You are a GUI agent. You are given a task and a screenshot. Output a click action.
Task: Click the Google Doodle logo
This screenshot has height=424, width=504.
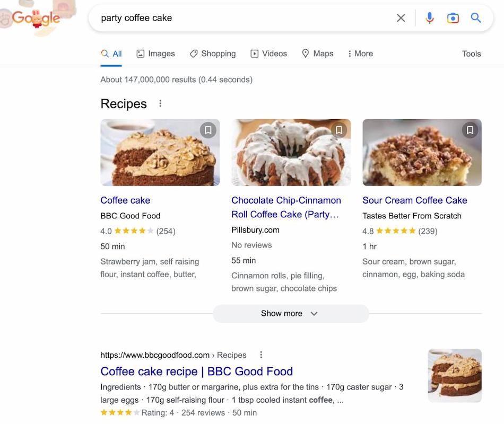point(36,18)
